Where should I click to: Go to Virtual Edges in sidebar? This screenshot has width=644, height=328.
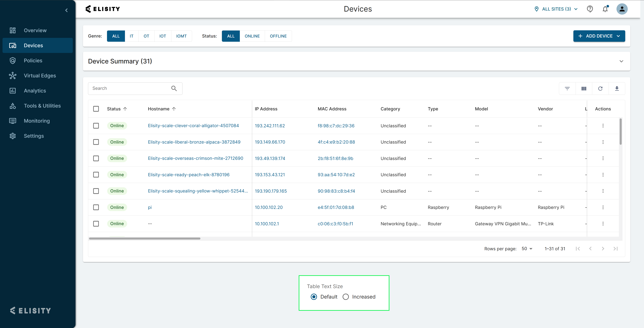pos(40,76)
